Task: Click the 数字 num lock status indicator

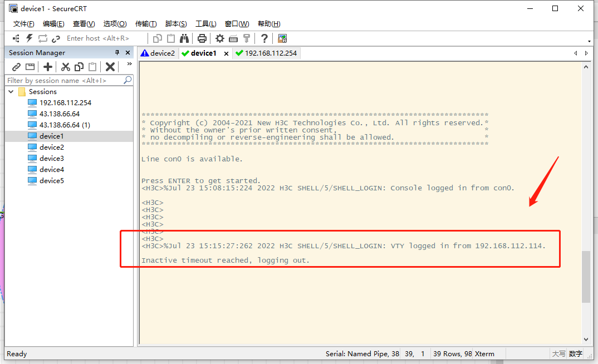Action: point(576,354)
